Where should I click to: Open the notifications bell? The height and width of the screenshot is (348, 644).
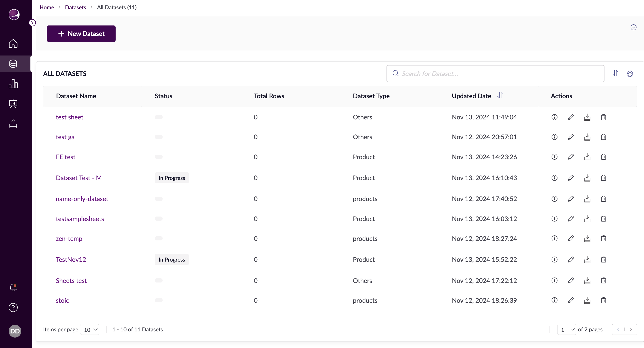click(13, 287)
